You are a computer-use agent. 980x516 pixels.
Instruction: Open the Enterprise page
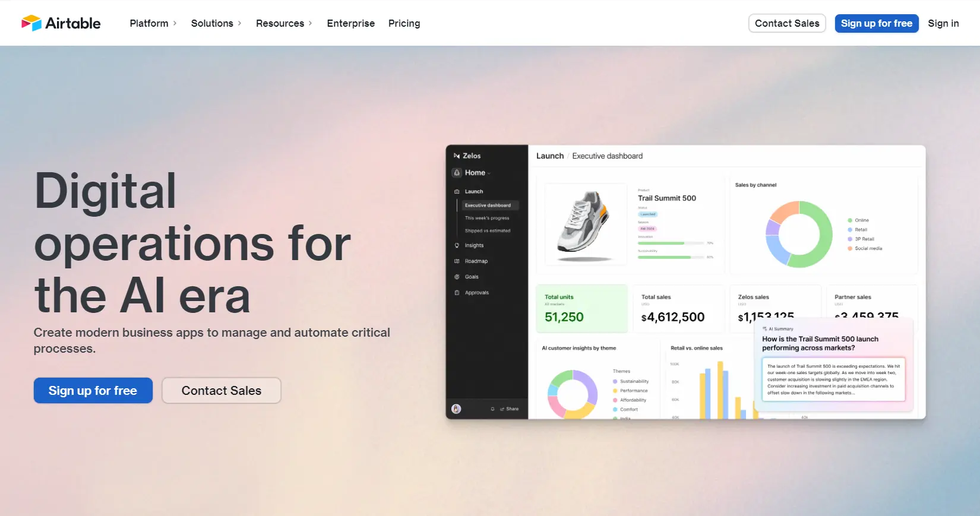(x=351, y=23)
